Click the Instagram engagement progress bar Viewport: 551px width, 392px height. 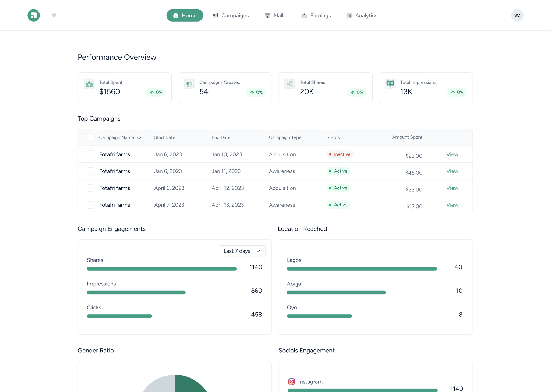(363, 390)
